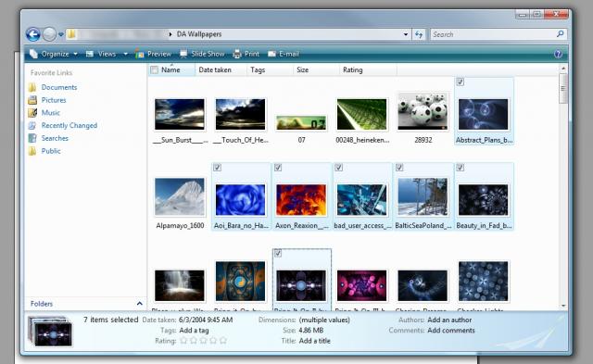The height and width of the screenshot is (364, 593).
Task: Click E-mail in the toolbar
Action: tap(284, 54)
